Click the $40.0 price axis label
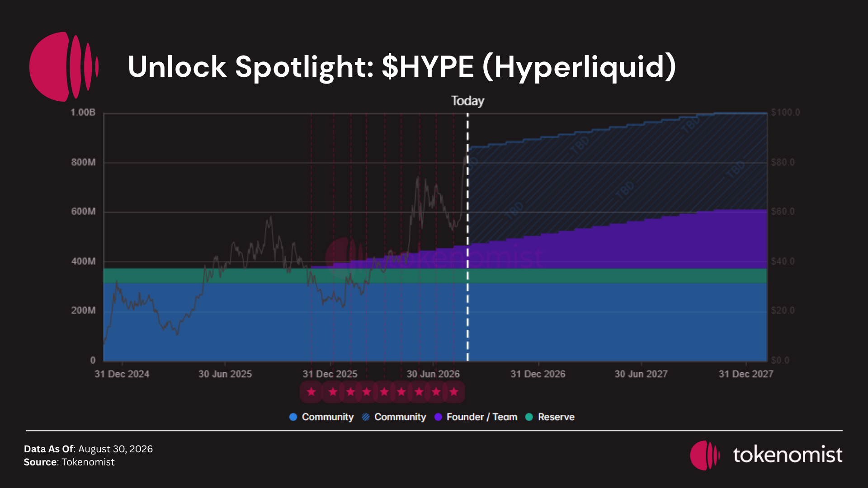The height and width of the screenshot is (488, 868). click(x=783, y=261)
